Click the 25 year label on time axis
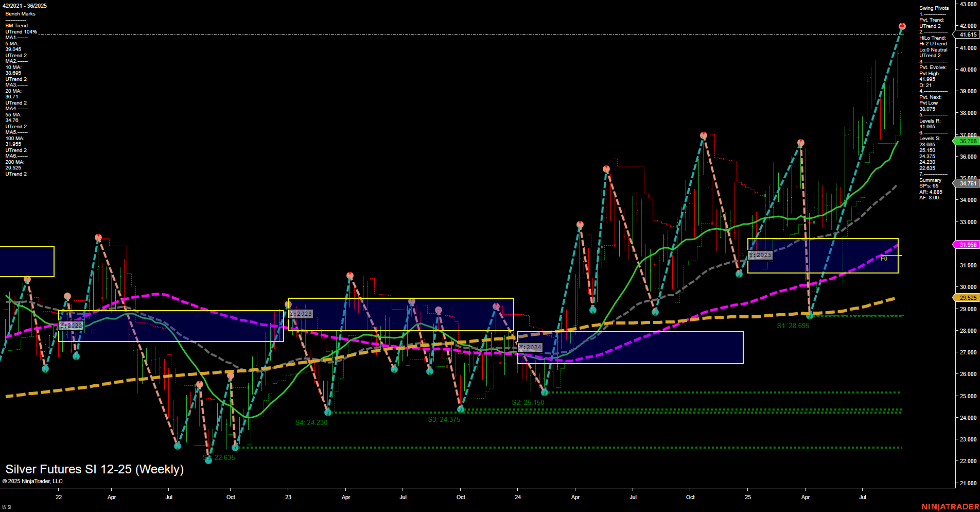The height and width of the screenshot is (512, 980). coord(747,498)
